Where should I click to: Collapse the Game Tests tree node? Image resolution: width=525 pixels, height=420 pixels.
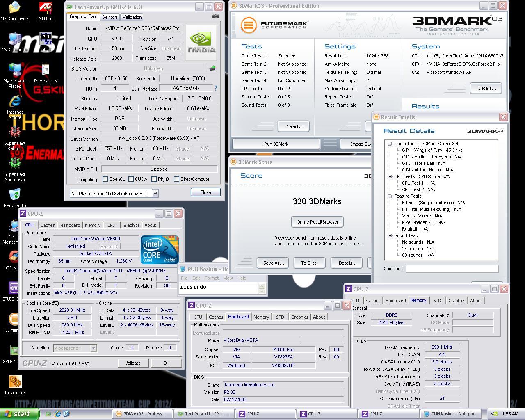point(390,144)
